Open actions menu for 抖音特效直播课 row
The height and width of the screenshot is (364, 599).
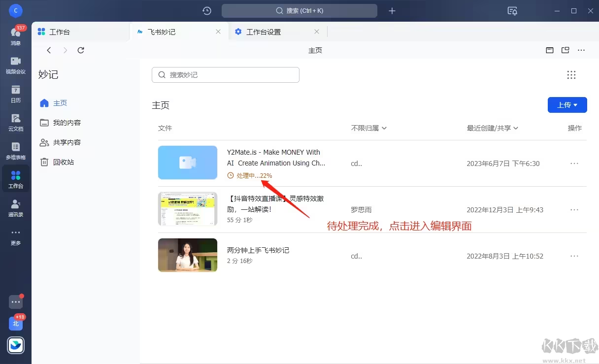coord(574,210)
